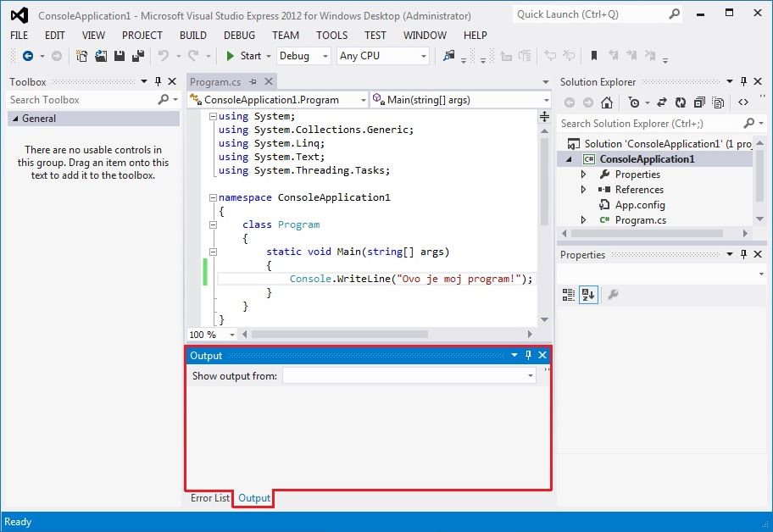The image size is (773, 532).
Task: Click the New Project toolbar icon
Action: pyautogui.click(x=82, y=56)
